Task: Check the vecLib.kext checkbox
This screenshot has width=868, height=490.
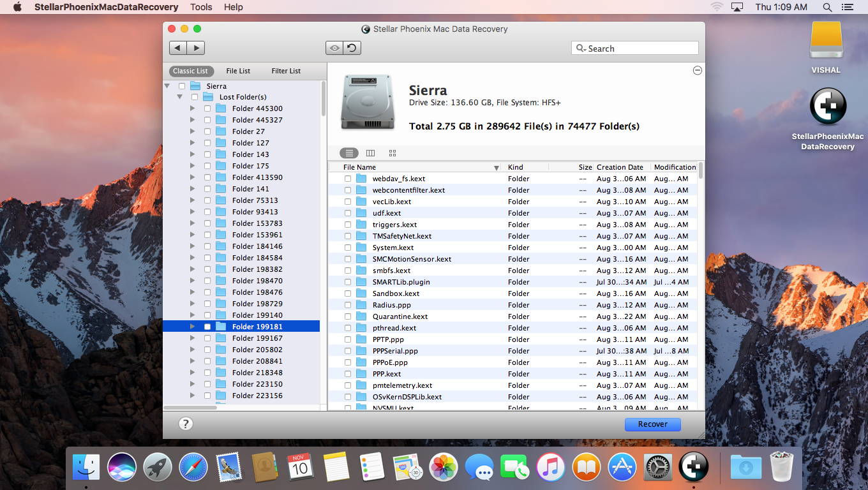Action: (x=348, y=202)
